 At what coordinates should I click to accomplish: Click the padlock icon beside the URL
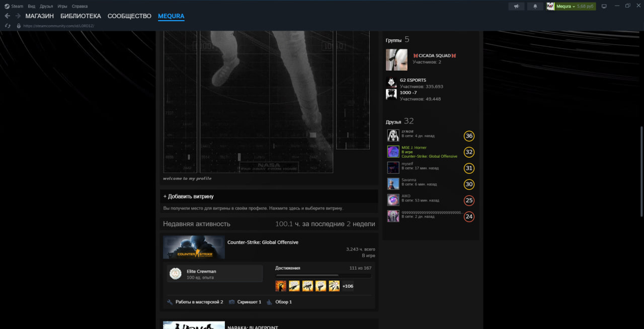pyautogui.click(x=19, y=26)
